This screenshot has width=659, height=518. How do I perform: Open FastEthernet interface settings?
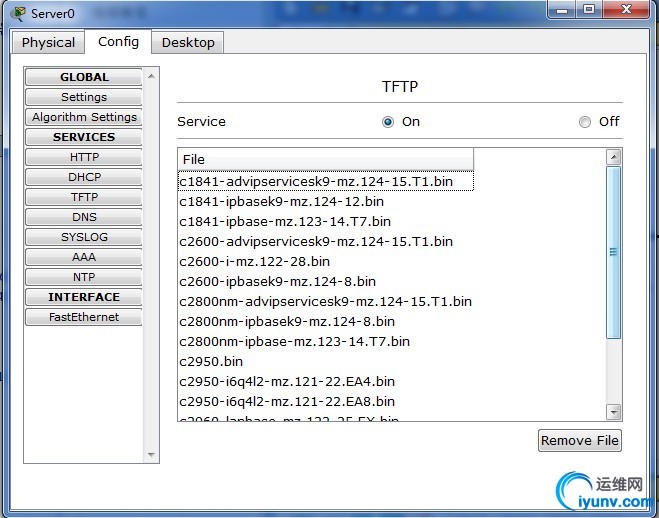point(84,317)
